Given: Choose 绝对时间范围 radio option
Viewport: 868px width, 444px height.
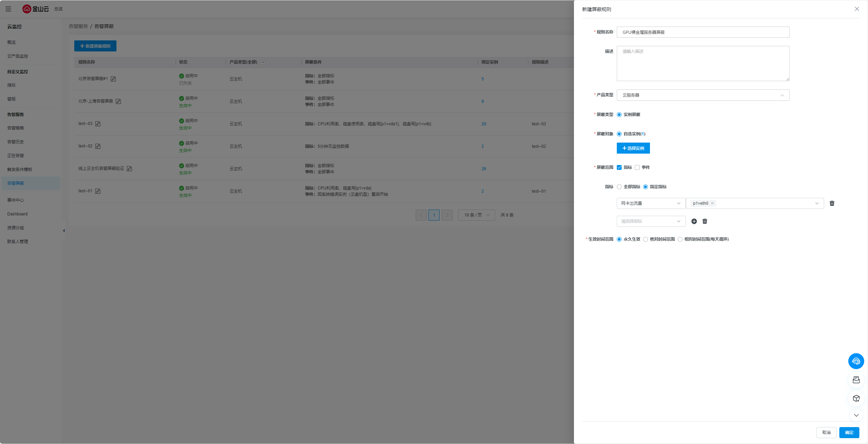Looking at the screenshot, I should (x=645, y=239).
